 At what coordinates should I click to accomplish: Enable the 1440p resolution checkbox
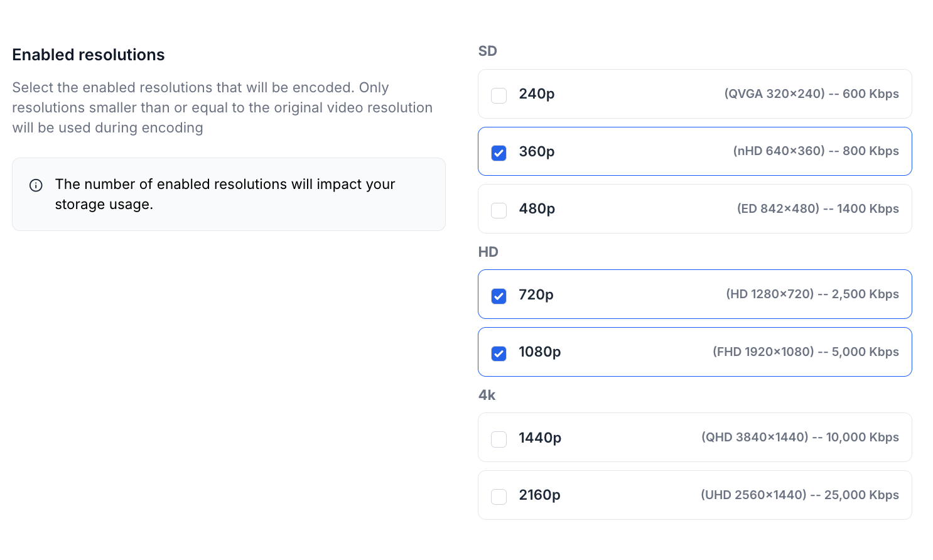pyautogui.click(x=499, y=439)
